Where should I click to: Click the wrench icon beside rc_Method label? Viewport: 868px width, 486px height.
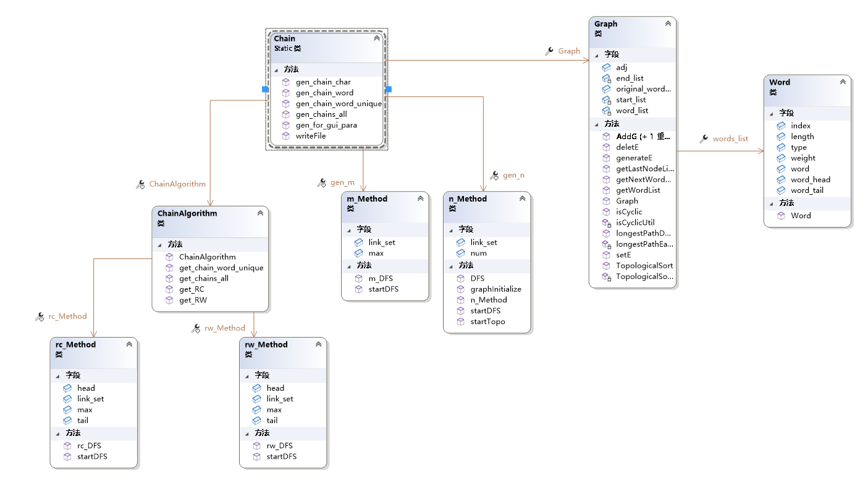(40, 317)
